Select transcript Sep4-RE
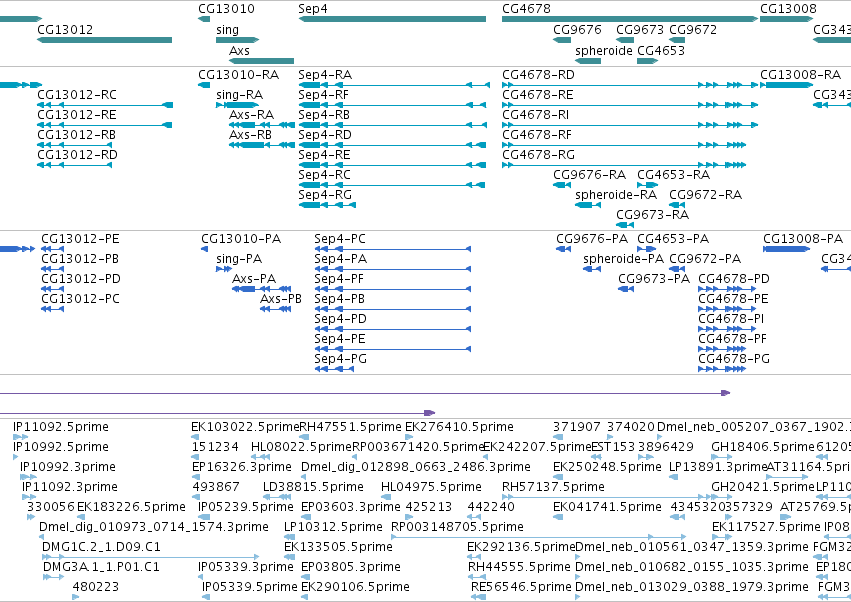 pyautogui.click(x=324, y=155)
